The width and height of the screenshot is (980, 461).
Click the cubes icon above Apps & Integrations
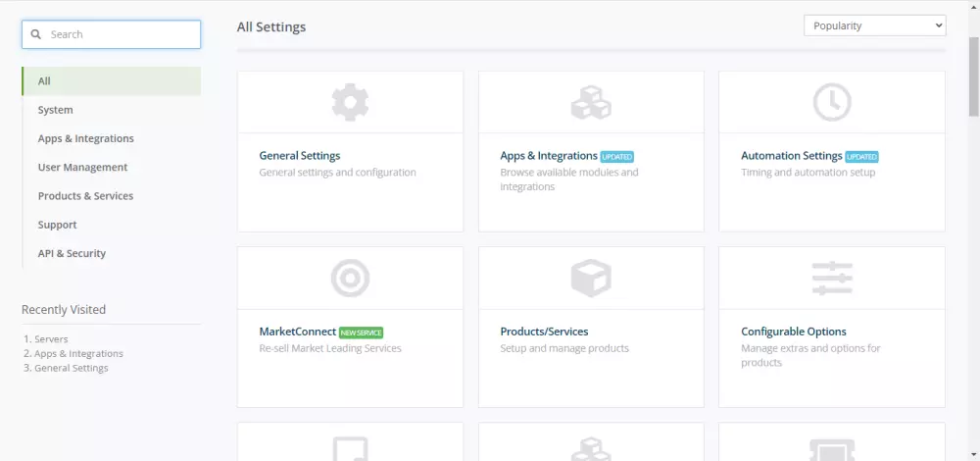coord(591,102)
